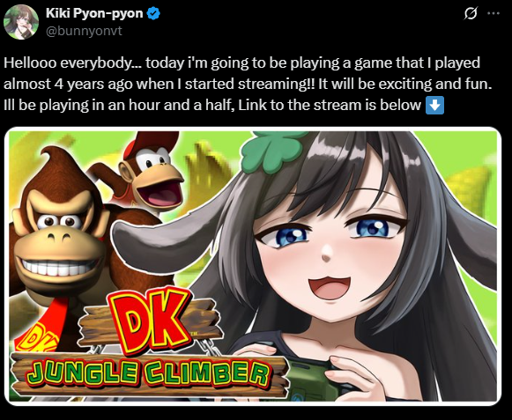Click the blue verified checkmark badge
The width and height of the screenshot is (512, 420).
click(153, 13)
